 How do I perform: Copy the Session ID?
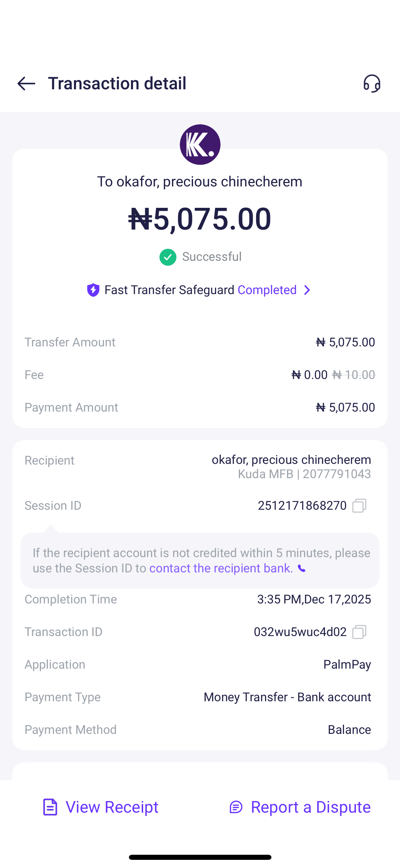pyautogui.click(x=359, y=506)
